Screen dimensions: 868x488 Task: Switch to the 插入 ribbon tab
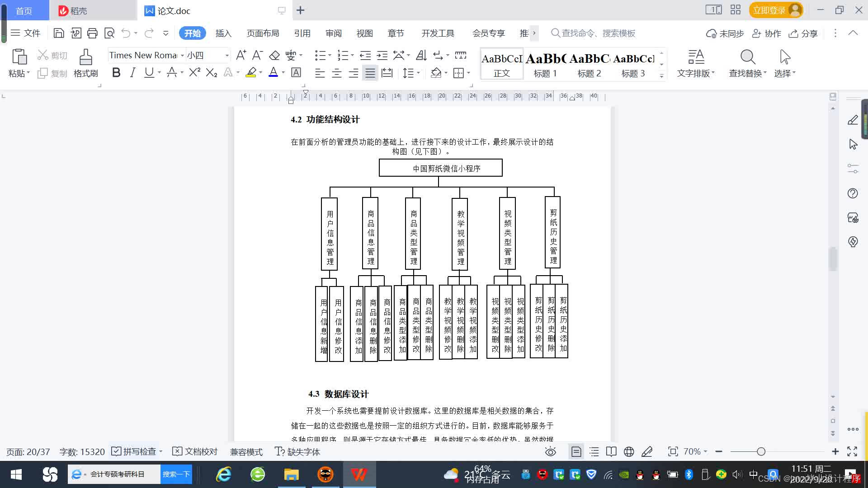tap(223, 33)
